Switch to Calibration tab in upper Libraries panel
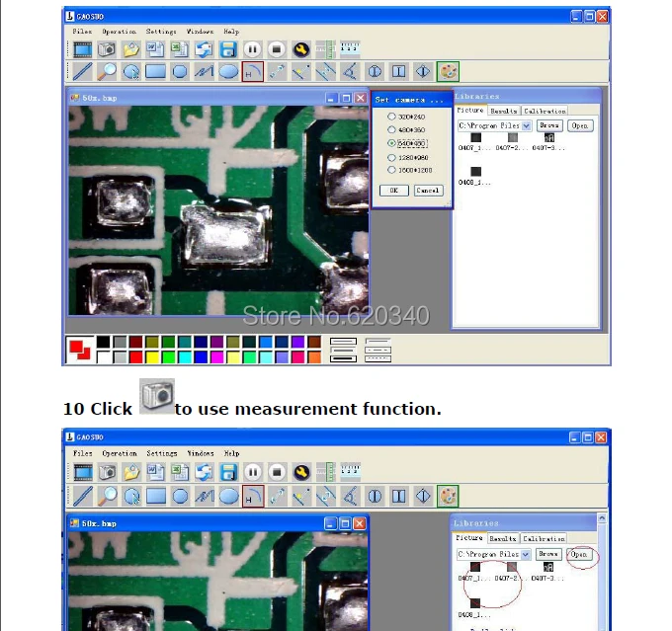 coord(545,111)
